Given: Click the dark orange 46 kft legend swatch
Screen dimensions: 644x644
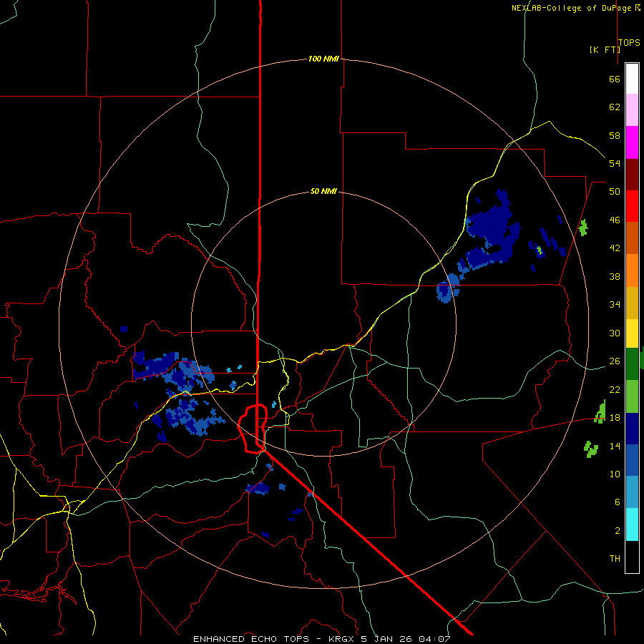Looking at the screenshot, I should point(632,238).
